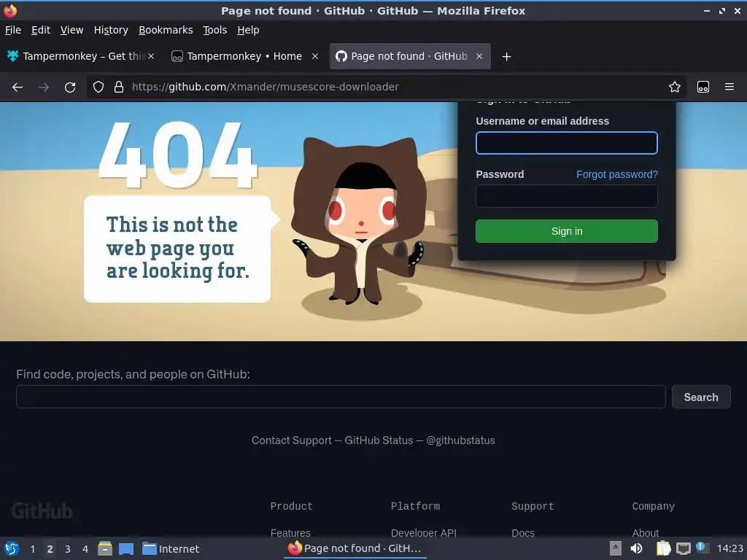The width and height of the screenshot is (747, 560).
Task: View site security via padlock icon
Action: (119, 87)
